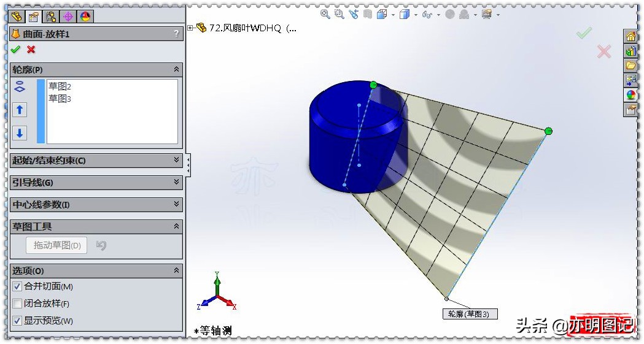Click the profile selection icon beside list
The image size is (644, 344).
[x=20, y=86]
